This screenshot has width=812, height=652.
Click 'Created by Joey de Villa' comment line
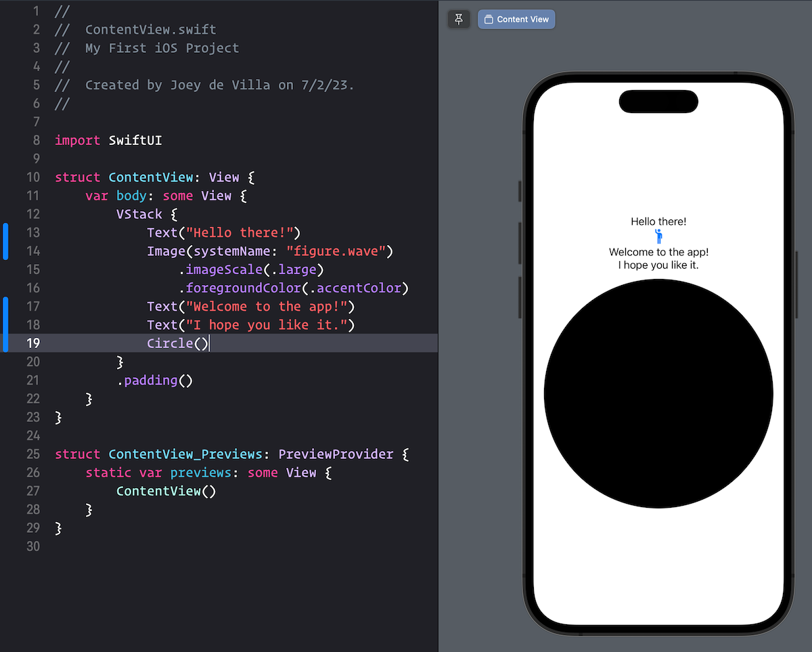[x=204, y=85]
